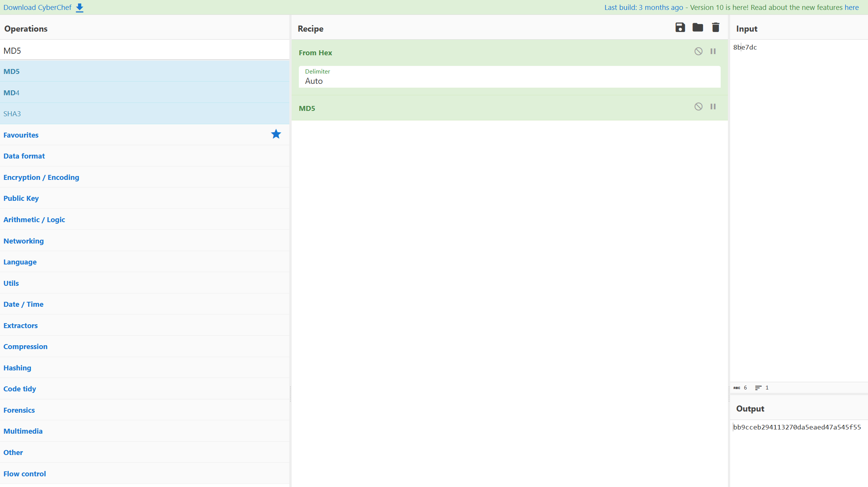868x487 pixels.
Task: Disable the MD5 recipe operation
Action: tap(698, 107)
